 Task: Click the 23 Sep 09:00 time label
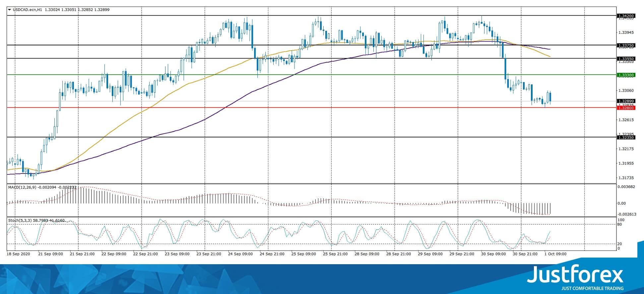177,254
